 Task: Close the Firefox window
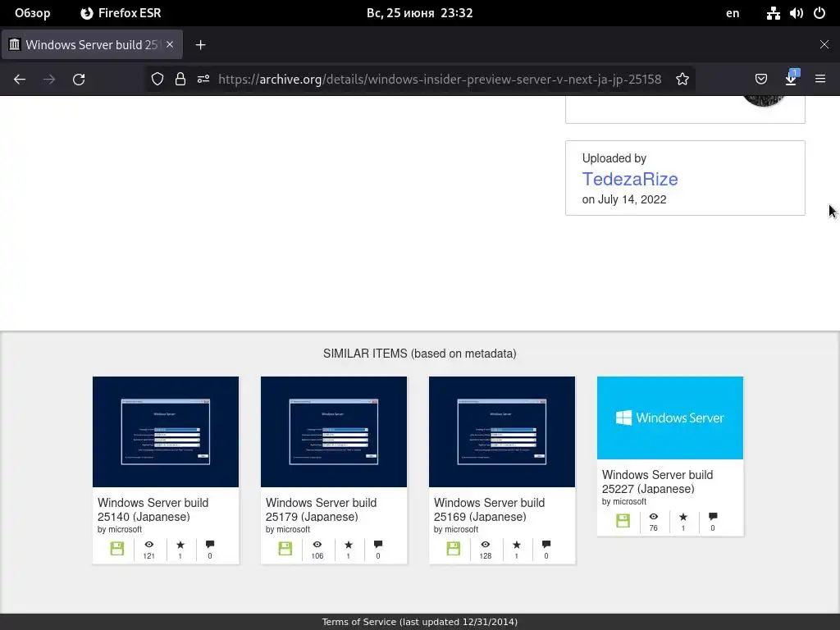click(x=824, y=44)
